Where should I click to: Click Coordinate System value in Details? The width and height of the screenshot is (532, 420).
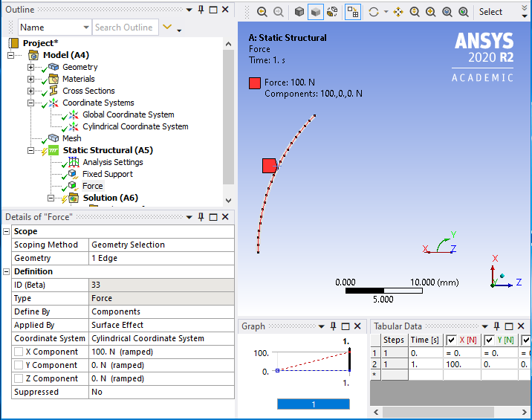coord(161,338)
